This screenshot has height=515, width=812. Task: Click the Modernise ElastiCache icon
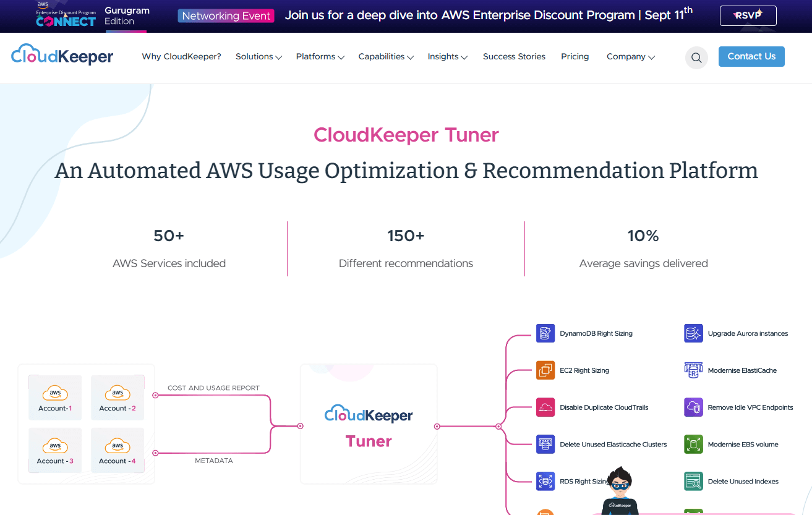[694, 370]
